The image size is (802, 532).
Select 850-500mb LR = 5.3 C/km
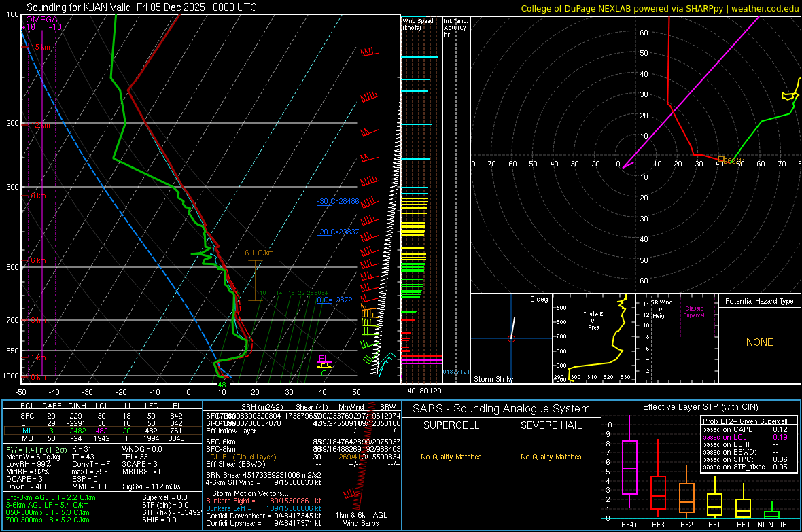click(48, 512)
